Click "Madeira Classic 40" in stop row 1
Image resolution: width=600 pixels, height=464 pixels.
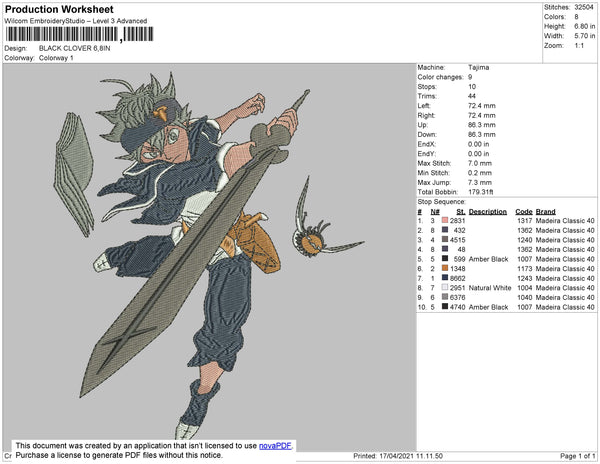coord(565,221)
